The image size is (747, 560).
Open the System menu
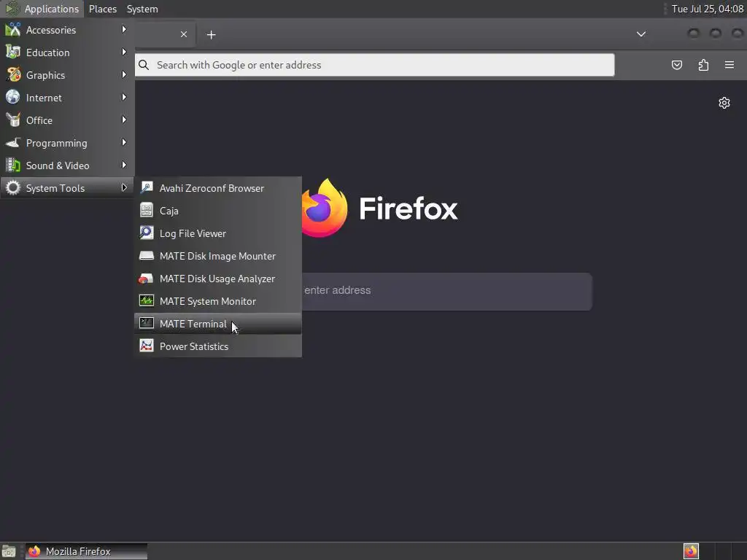(142, 9)
